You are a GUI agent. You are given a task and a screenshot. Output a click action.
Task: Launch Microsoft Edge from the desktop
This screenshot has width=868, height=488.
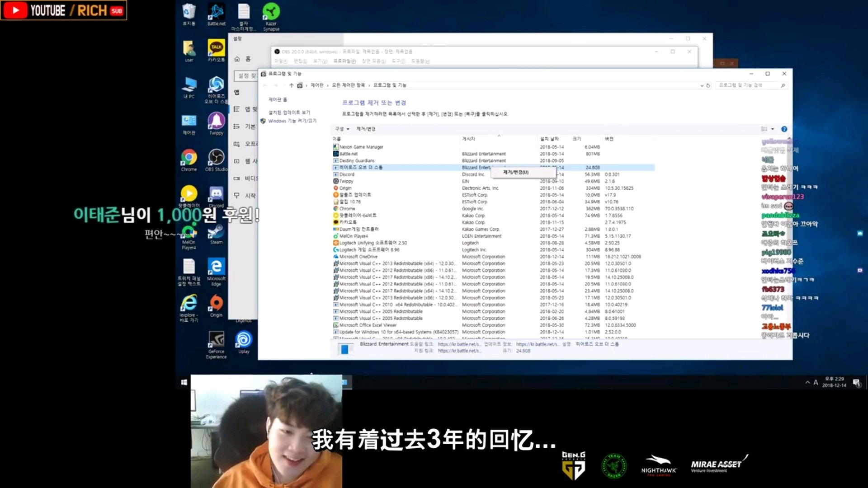(216, 272)
